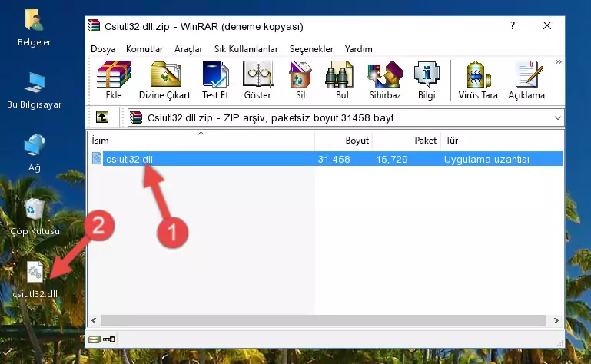Click the drive icon in status bar
This screenshot has height=364, width=591.
[95, 339]
